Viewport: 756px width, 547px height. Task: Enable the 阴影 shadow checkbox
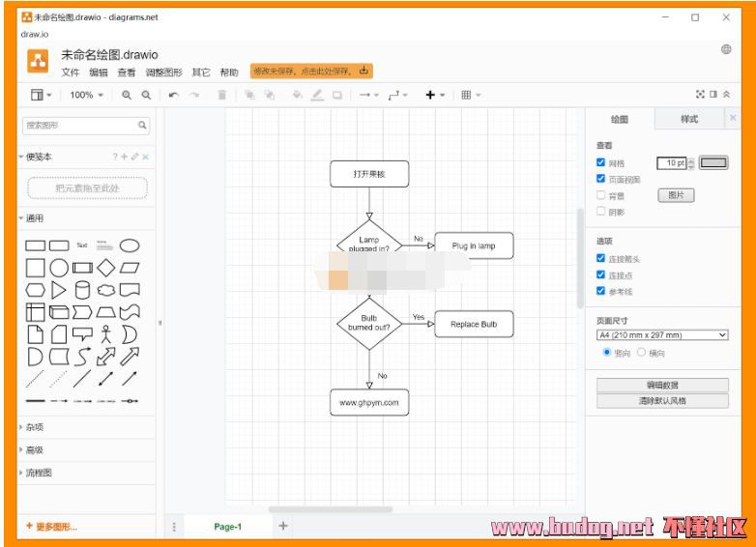(x=601, y=212)
